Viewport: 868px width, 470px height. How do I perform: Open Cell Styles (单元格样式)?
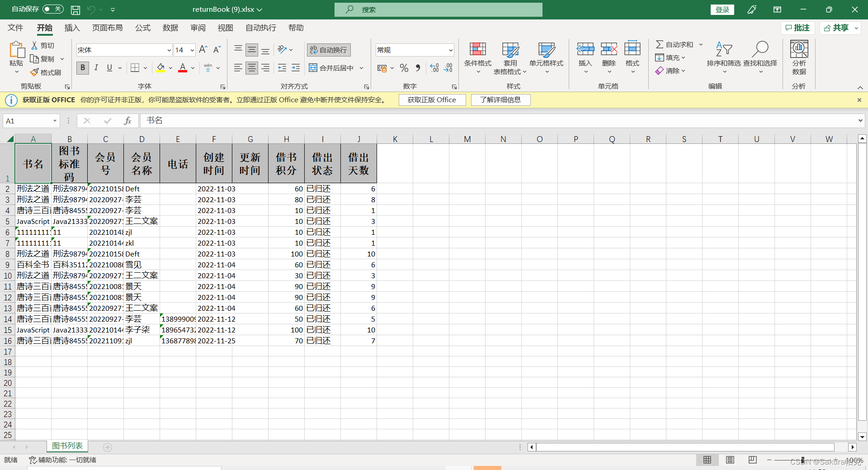[x=547, y=58]
